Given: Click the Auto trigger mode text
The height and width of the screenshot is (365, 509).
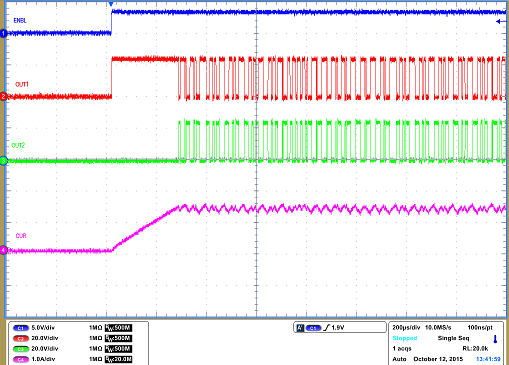Looking at the screenshot, I should pyautogui.click(x=399, y=359).
